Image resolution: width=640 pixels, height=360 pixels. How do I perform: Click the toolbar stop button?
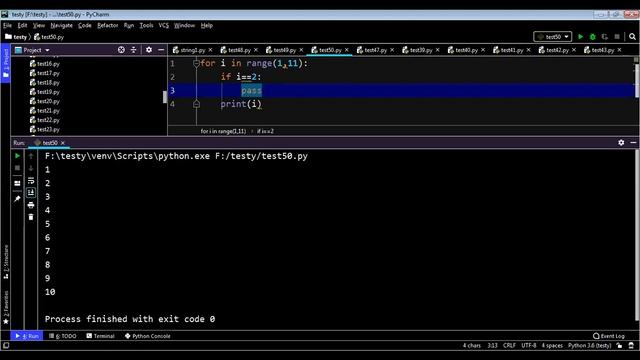tap(617, 37)
